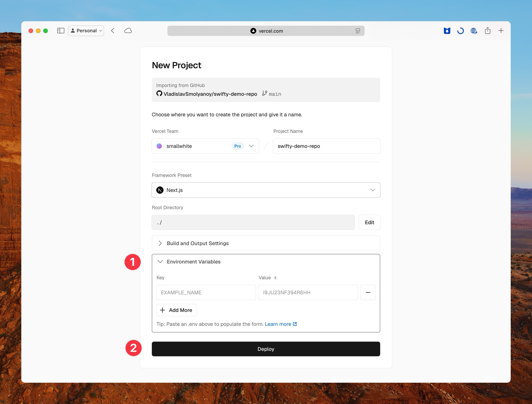Open the Personal profile dropdown

tap(86, 31)
